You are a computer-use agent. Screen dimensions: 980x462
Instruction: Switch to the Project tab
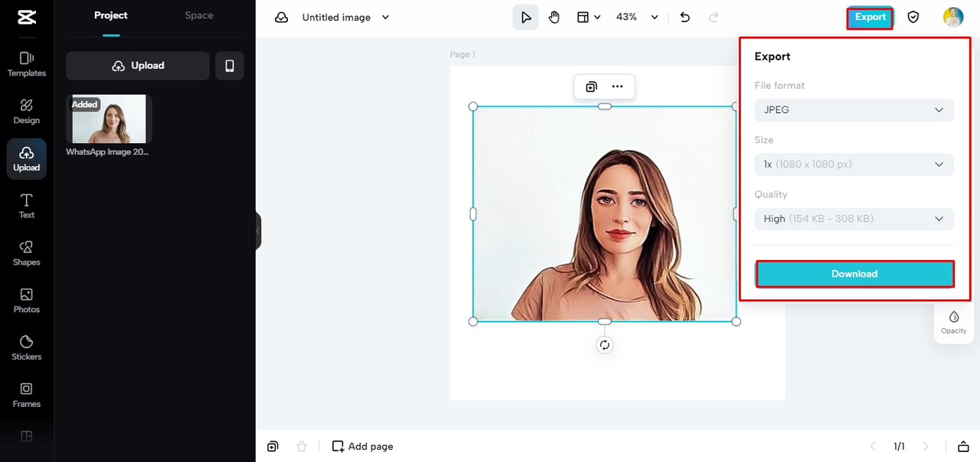pos(111,15)
